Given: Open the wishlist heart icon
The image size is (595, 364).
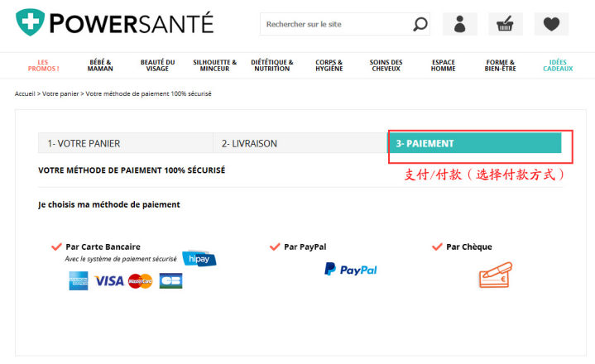Looking at the screenshot, I should tap(551, 24).
